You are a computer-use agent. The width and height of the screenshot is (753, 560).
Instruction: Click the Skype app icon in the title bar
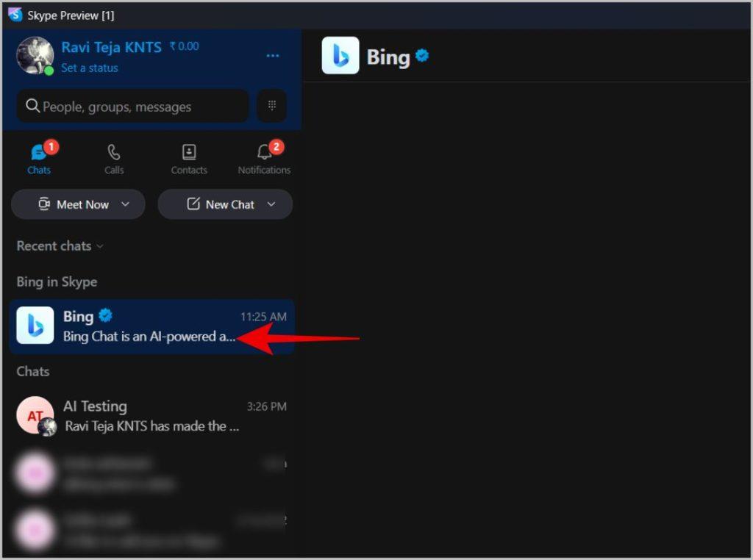point(15,15)
